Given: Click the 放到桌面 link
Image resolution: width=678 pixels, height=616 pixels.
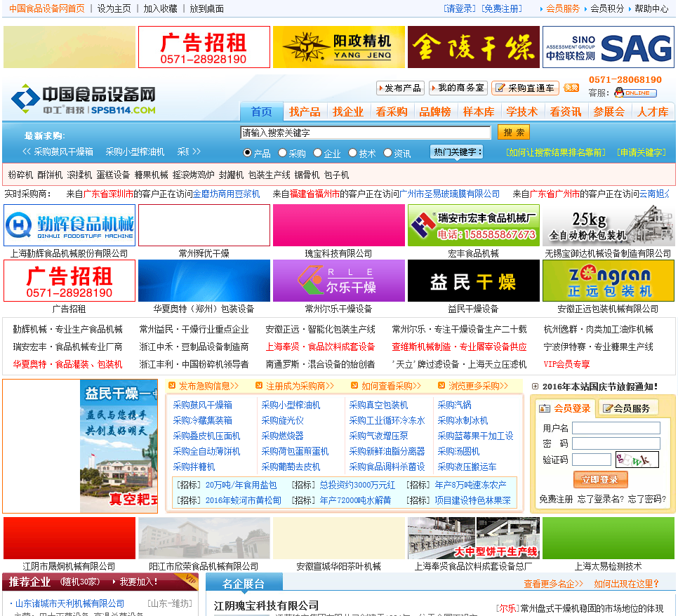Looking at the screenshot, I should tap(206, 8).
